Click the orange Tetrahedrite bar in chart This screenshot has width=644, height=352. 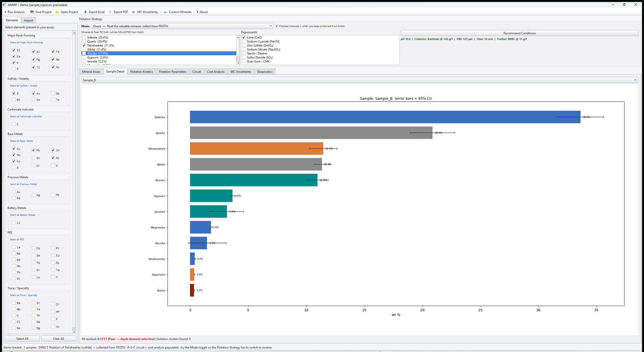(257, 149)
